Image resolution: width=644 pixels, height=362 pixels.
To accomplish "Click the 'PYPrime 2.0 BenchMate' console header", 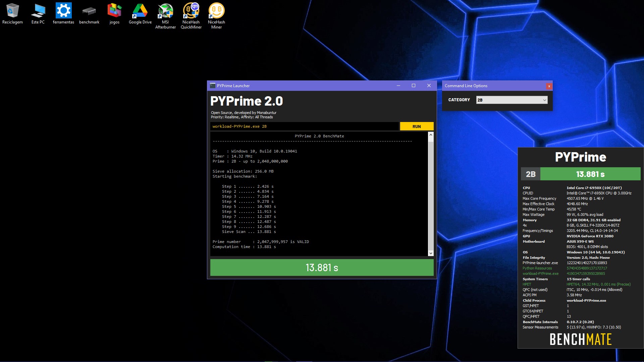I will (319, 136).
